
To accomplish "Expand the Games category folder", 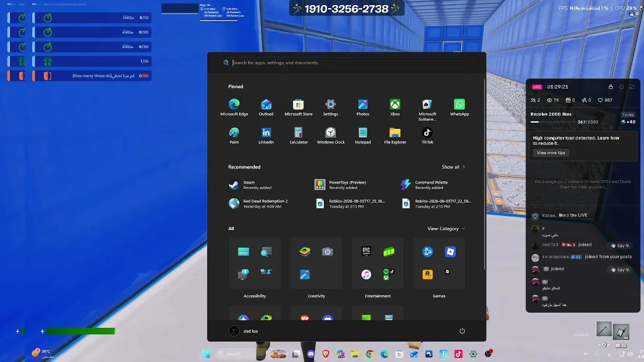I will [x=439, y=263].
